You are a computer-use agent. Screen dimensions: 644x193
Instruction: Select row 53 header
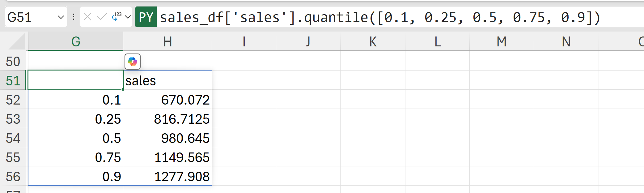pos(13,119)
